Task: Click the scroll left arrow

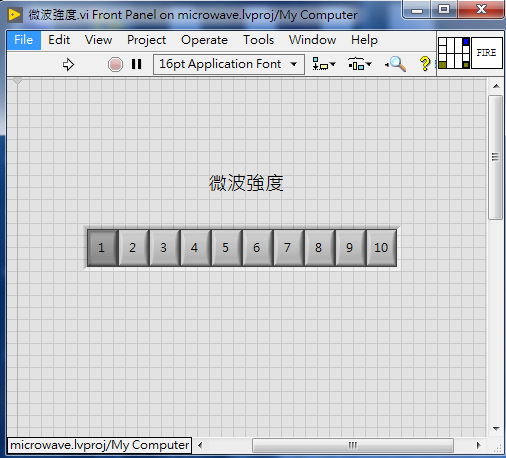Action: coord(200,445)
